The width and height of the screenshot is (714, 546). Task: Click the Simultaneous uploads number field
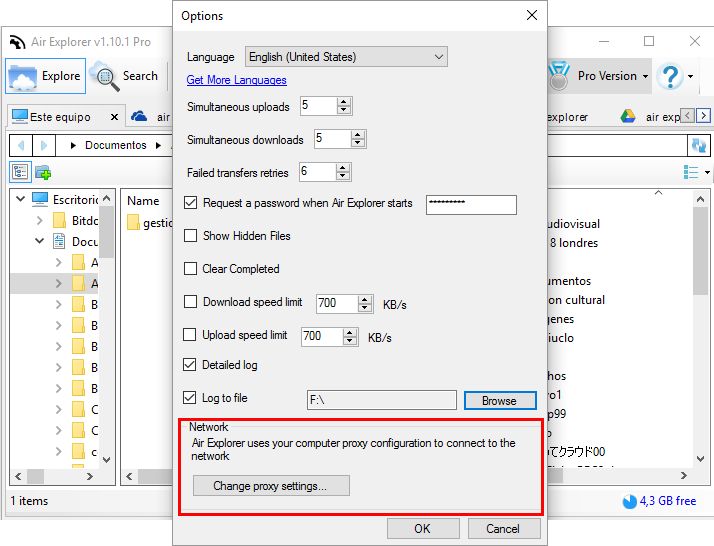pos(318,106)
